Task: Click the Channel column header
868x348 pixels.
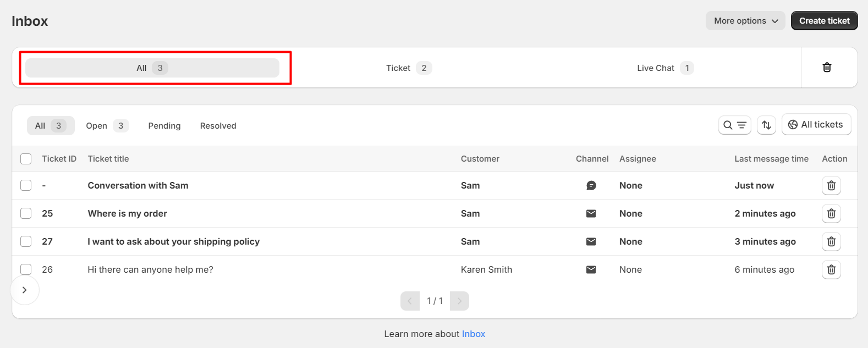Action: (x=592, y=159)
